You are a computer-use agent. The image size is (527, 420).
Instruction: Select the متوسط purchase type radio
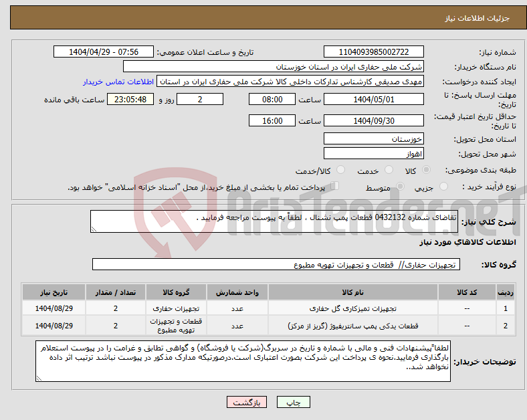coord(400,186)
